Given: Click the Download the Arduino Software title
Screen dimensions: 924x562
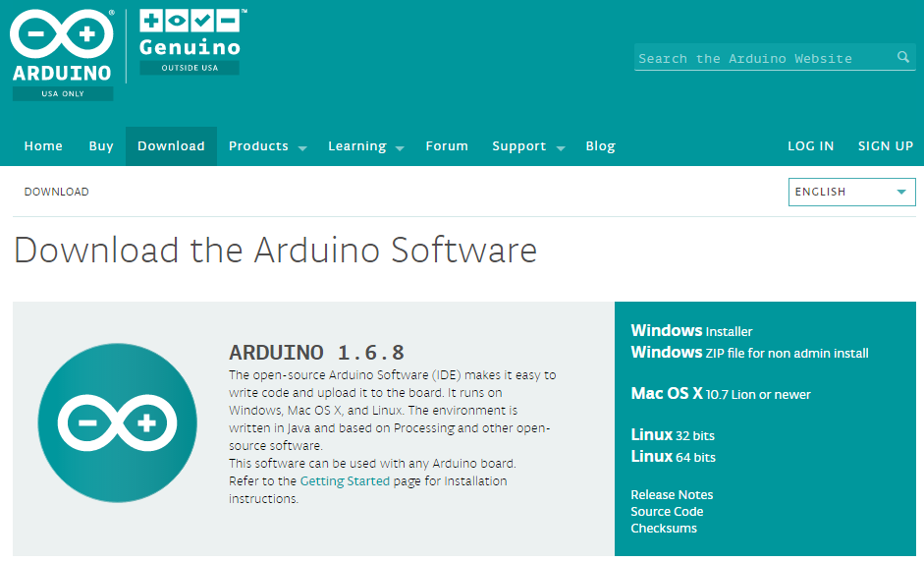Looking at the screenshot, I should click(275, 250).
